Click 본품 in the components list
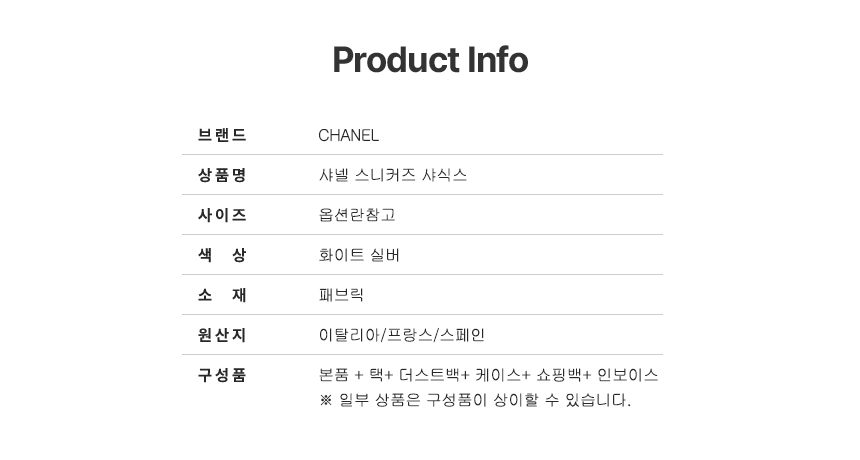Image resolution: width=860 pixels, height=460 pixels. pos(333,375)
